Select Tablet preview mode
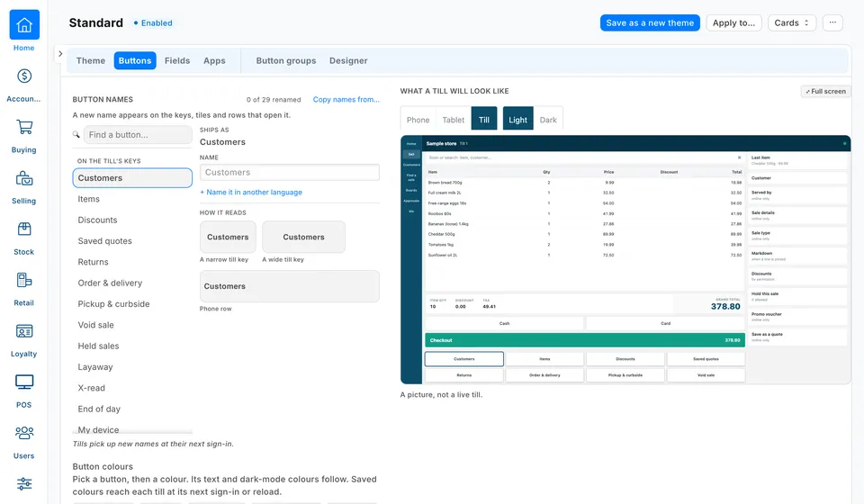The image size is (864, 504). (453, 120)
